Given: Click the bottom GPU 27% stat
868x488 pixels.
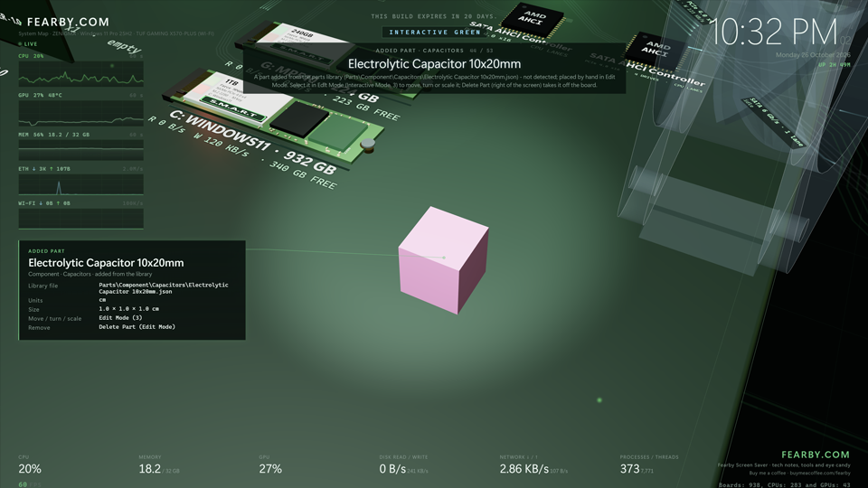Looking at the screenshot, I should 270,465.
